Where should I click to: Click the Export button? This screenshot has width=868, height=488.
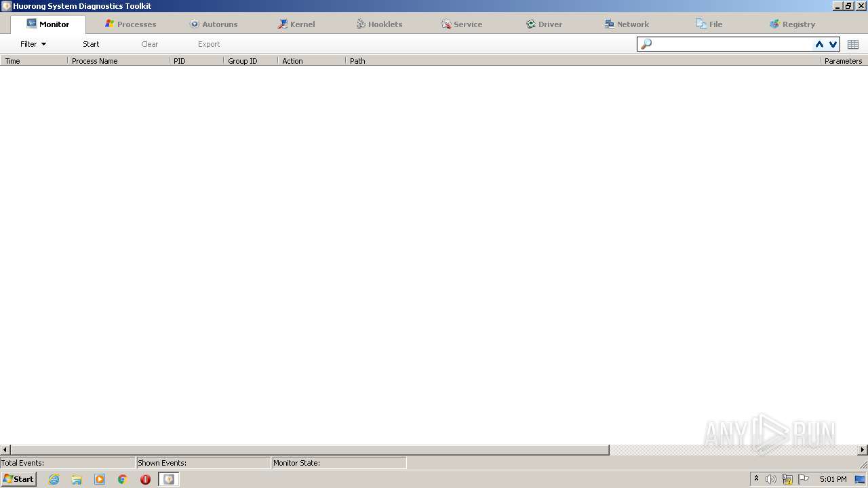click(x=209, y=44)
